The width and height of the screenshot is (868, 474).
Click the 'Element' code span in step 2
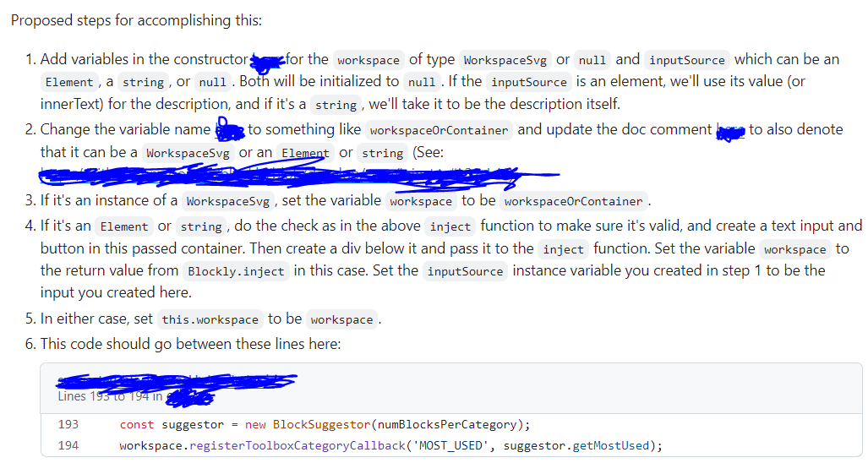point(305,153)
